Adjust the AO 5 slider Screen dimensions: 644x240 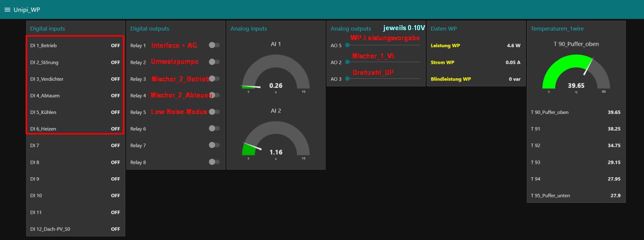click(x=383, y=45)
